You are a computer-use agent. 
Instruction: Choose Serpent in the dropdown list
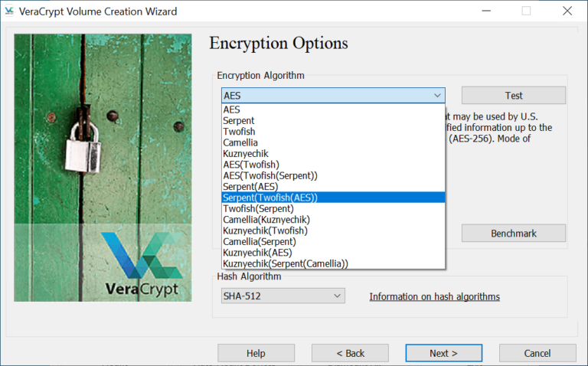point(333,121)
